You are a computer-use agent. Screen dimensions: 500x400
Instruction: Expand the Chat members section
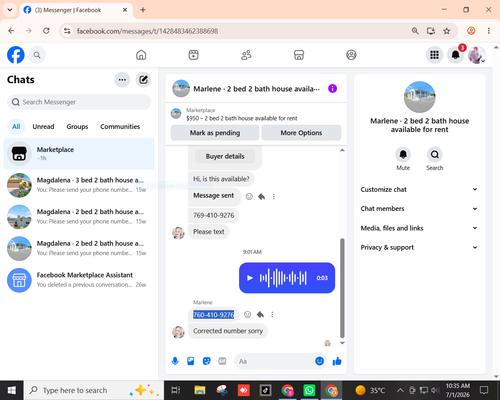click(x=419, y=209)
